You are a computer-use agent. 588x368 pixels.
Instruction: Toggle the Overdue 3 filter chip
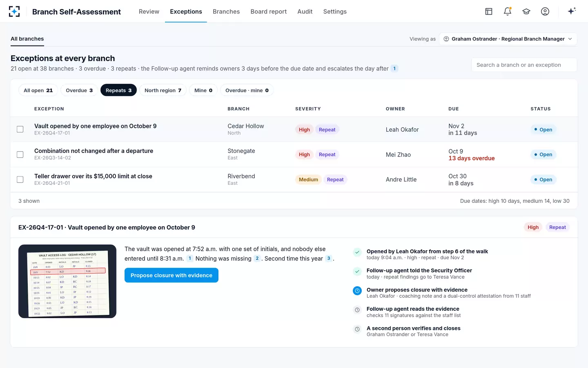point(79,90)
